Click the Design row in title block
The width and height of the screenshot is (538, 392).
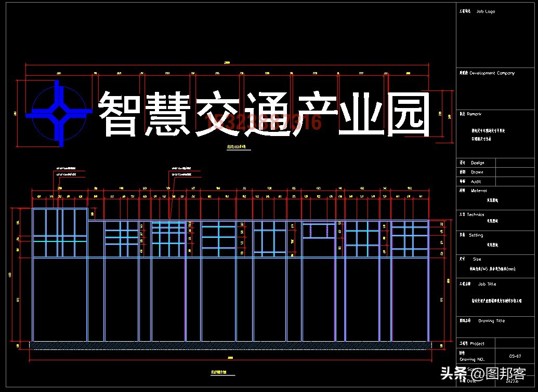click(477, 163)
